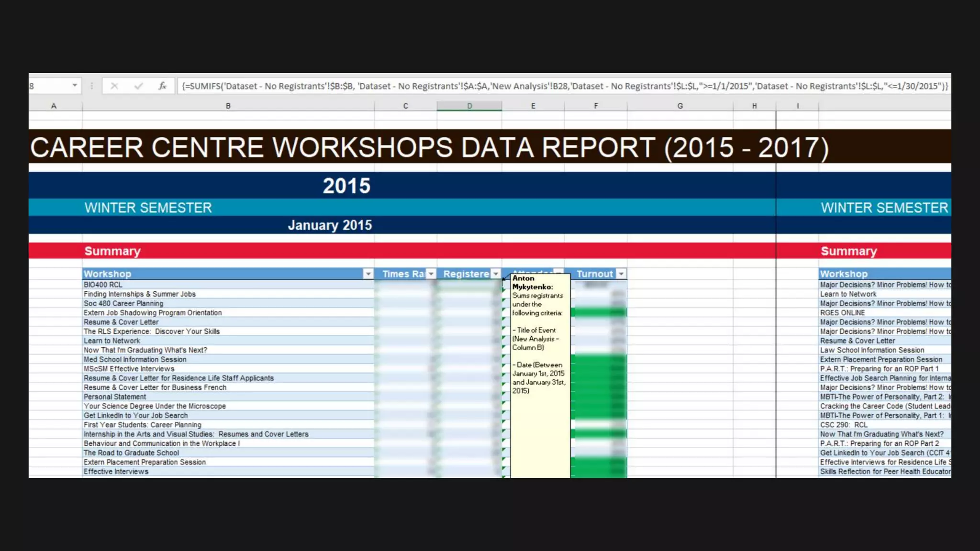Click the Effective Interviews workshop cell
The image size is (980, 551).
pyautogui.click(x=116, y=472)
